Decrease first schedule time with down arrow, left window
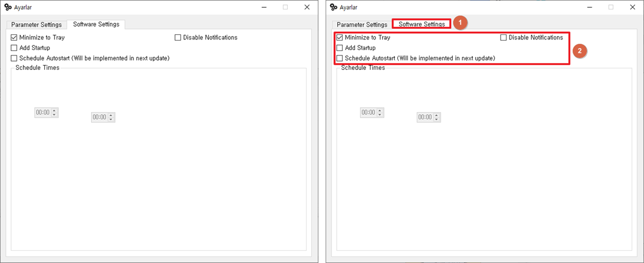Viewport: 644px width, 263px height. pos(54,115)
